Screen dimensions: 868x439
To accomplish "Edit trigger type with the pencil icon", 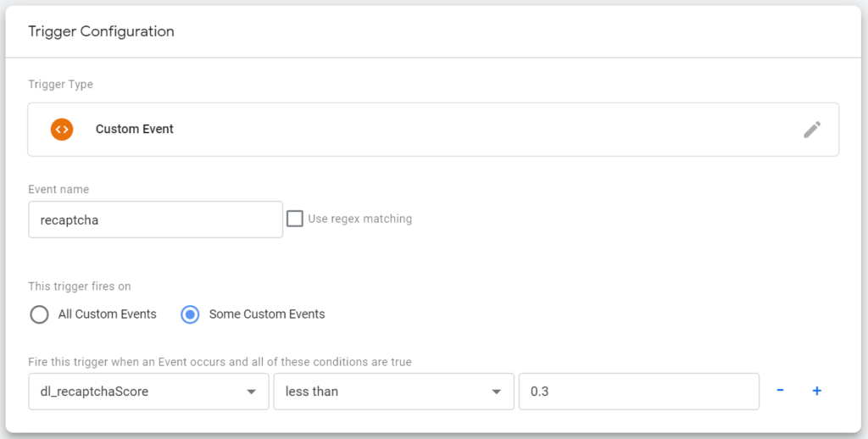I will [812, 130].
